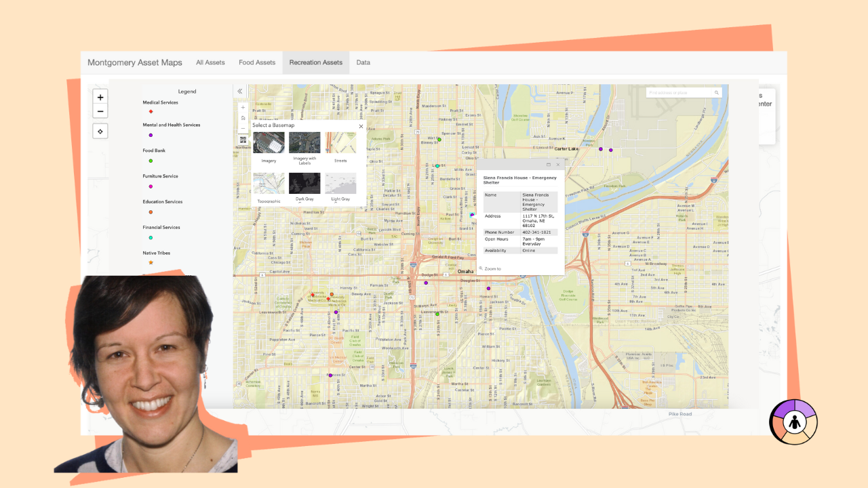Image resolution: width=868 pixels, height=488 pixels.
Task: Click the 'Online' availability cell
Action: tap(539, 250)
